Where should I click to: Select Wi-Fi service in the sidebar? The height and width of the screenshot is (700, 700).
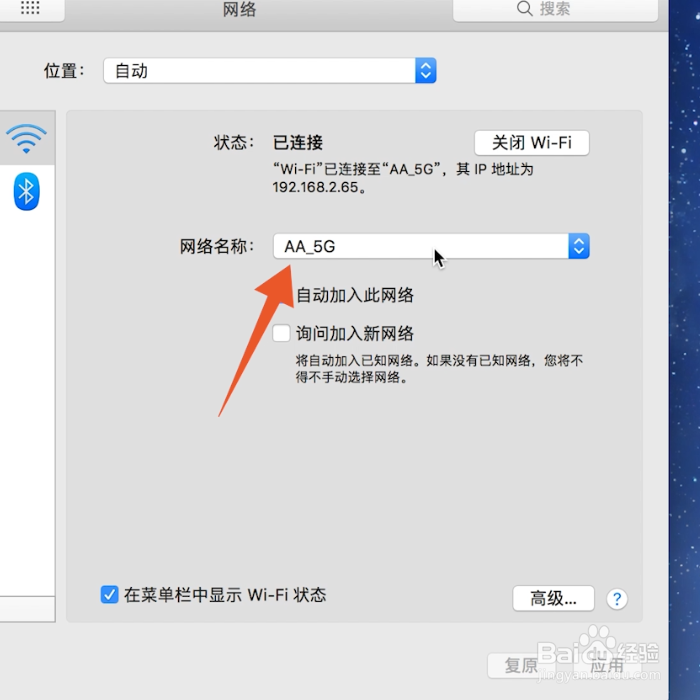27,138
